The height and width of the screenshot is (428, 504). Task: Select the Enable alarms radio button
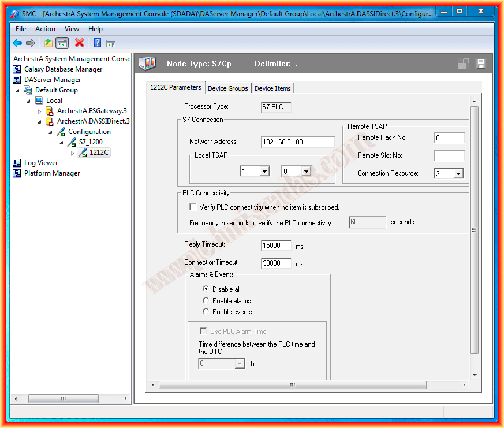(x=206, y=300)
